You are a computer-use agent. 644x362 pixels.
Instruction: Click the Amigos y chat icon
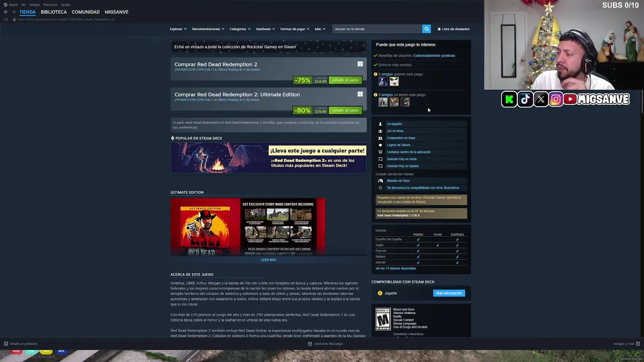(638, 344)
